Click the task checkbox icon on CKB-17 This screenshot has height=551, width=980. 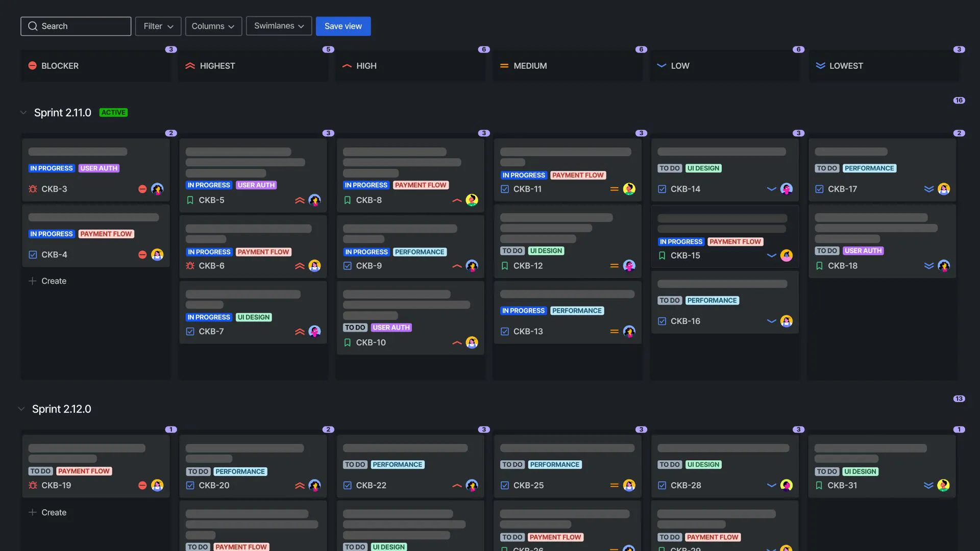click(x=819, y=189)
